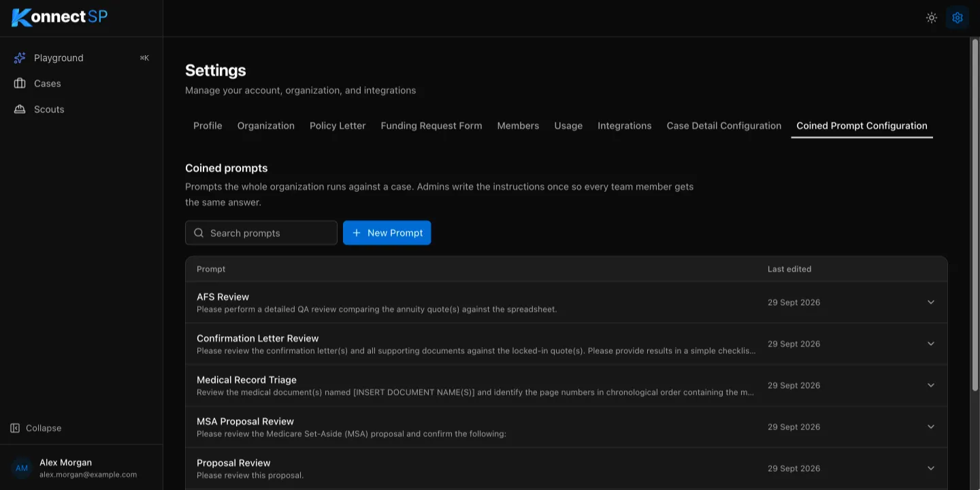
Task: Click the Medical Record Triage title
Action: coord(246,380)
